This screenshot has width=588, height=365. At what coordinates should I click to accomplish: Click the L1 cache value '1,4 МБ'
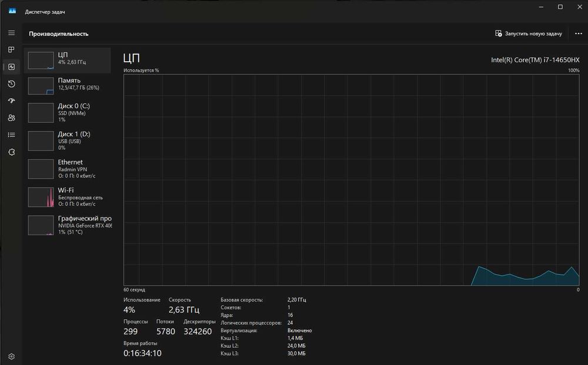[295, 338]
